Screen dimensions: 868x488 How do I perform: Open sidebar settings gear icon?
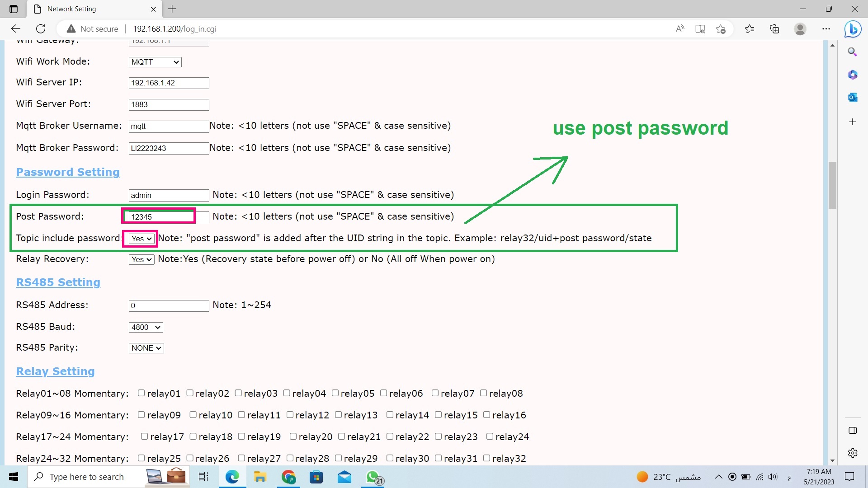pos(853,453)
